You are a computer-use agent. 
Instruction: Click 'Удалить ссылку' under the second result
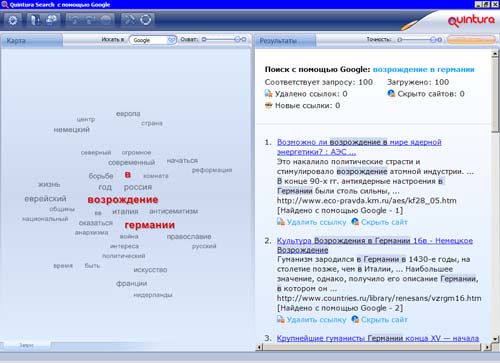(316, 320)
